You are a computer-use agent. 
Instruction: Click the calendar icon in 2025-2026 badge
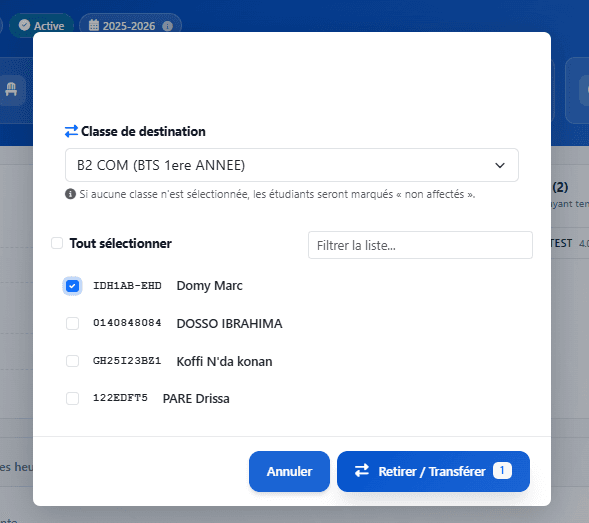94,25
